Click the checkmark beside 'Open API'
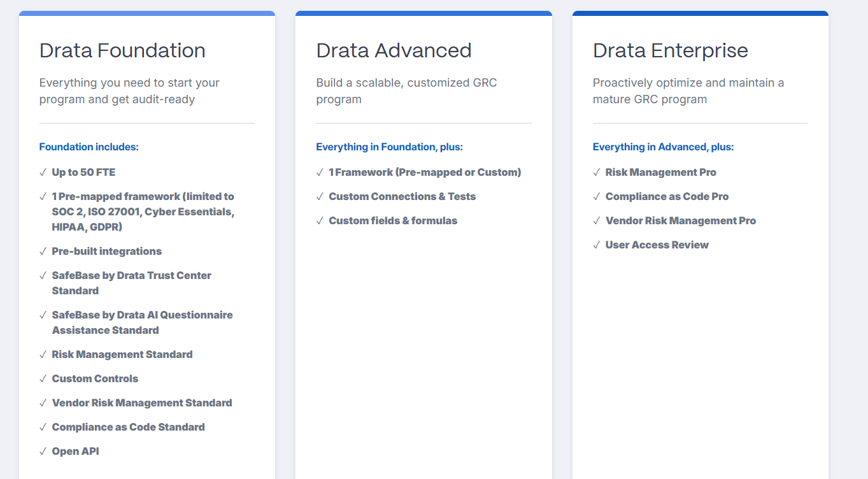The height and width of the screenshot is (479, 868). 43,451
